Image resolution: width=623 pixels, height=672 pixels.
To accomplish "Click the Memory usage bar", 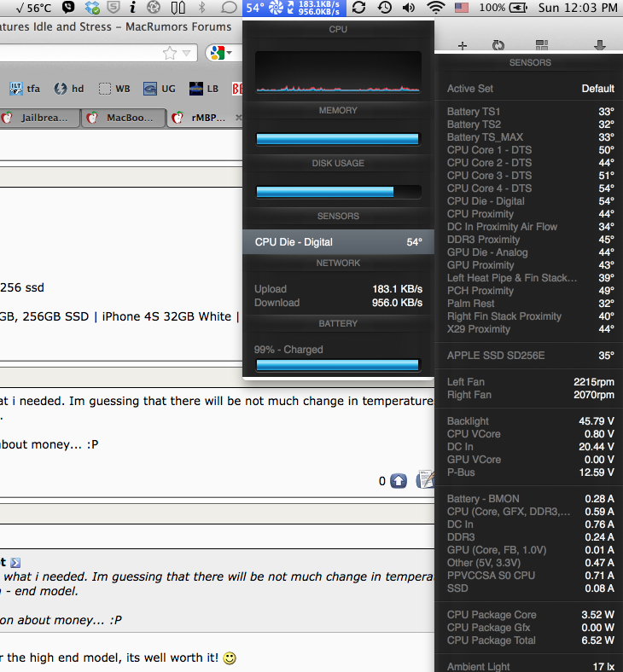I will 338,139.
